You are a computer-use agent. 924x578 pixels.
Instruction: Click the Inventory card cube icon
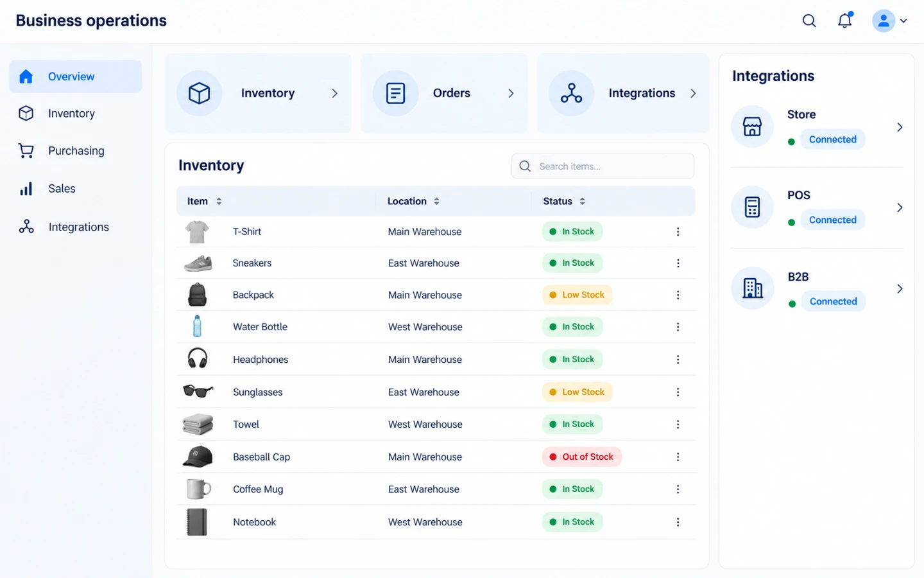[x=200, y=93]
